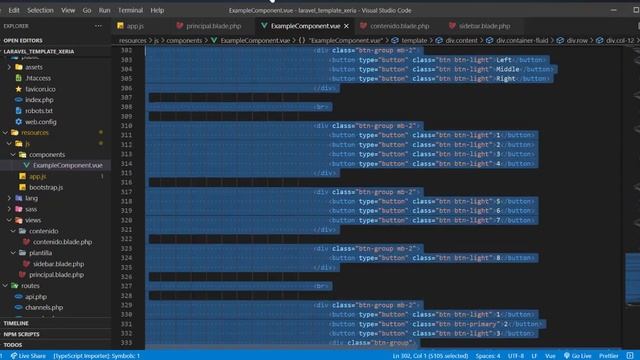Image resolution: width=640 pixels, height=360 pixels.
Task: Open bootstrap.js file
Action: point(46,187)
